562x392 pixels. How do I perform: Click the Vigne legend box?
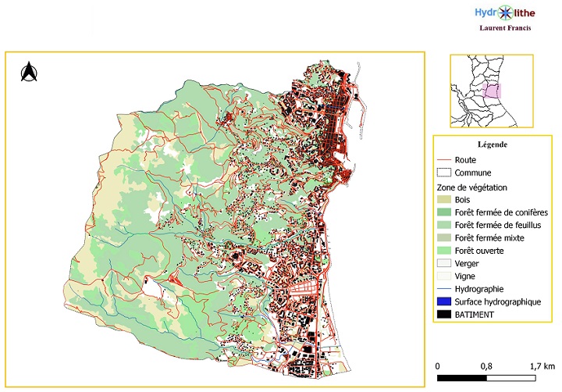pyautogui.click(x=444, y=276)
